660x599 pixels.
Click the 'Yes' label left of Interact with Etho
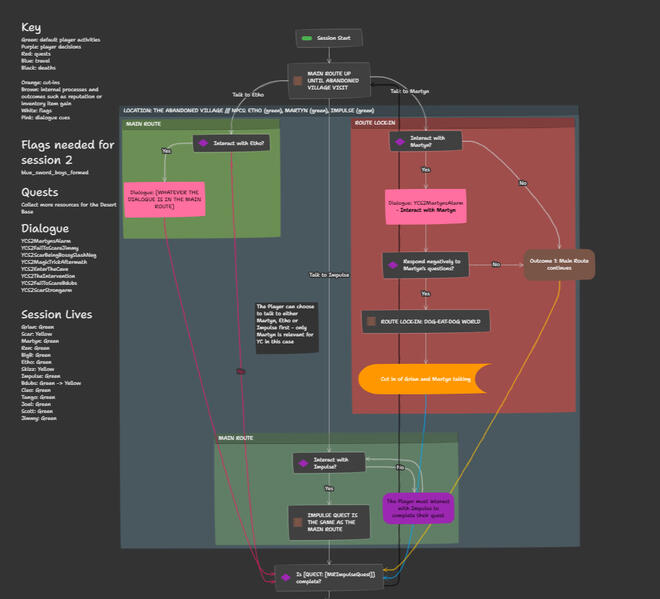[166, 151]
